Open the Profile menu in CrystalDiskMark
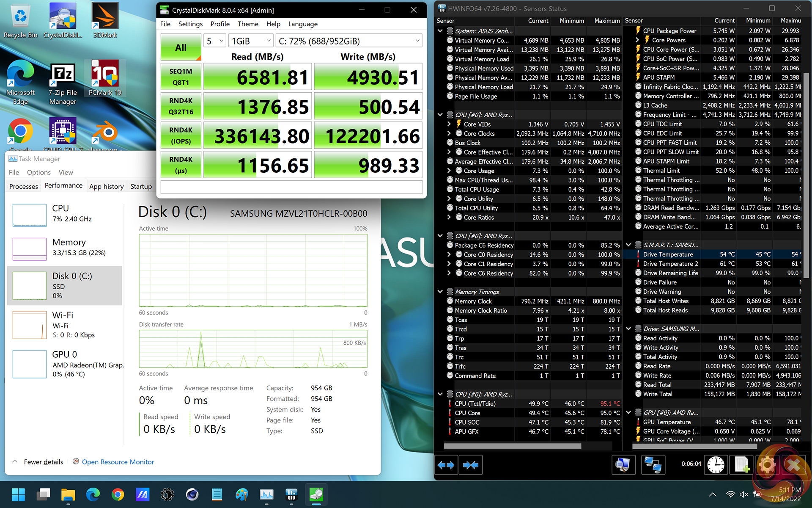Viewport: 812px width, 508px height. pos(219,24)
